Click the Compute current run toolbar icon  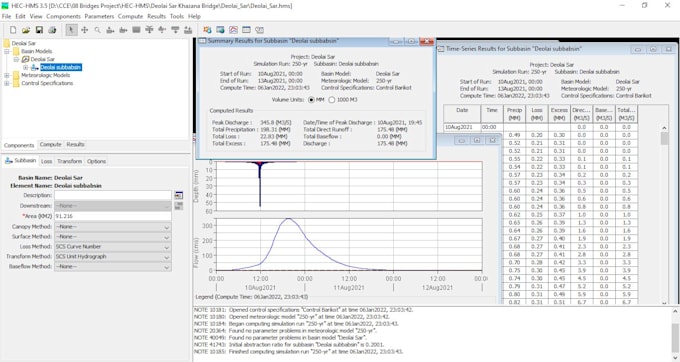[207, 30]
